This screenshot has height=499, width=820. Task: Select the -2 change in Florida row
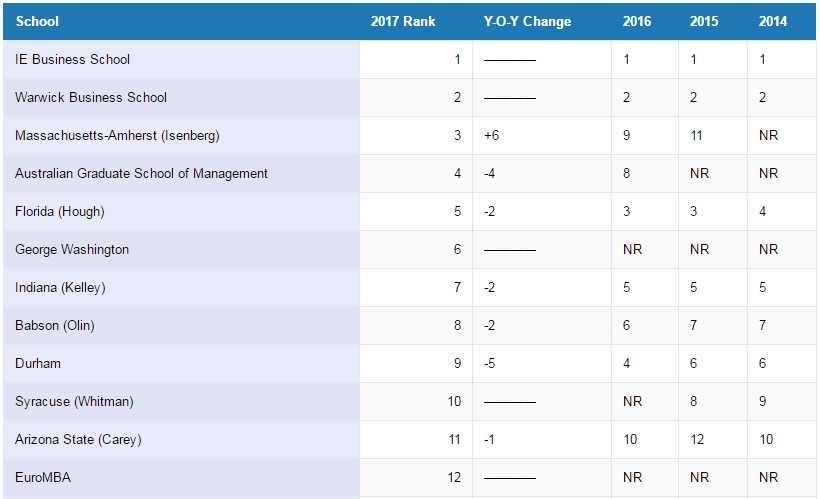point(489,211)
